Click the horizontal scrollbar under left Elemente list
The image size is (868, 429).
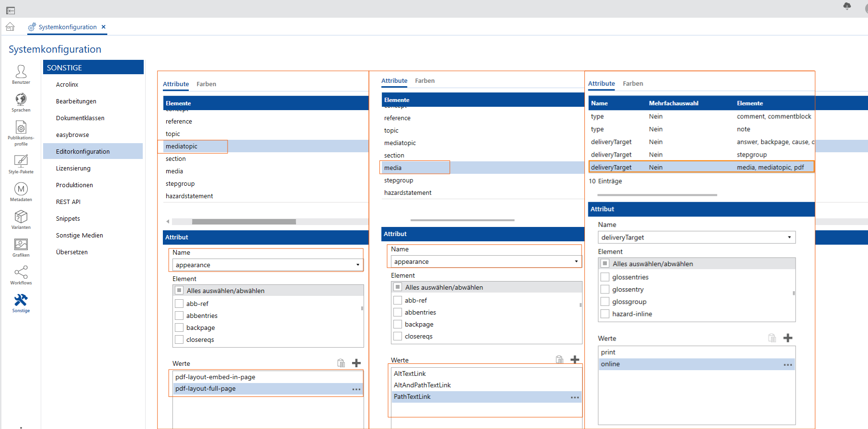point(244,222)
